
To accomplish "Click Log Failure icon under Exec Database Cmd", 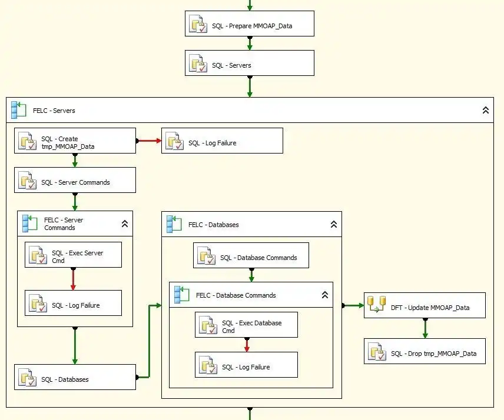I will pyautogui.click(x=208, y=365).
